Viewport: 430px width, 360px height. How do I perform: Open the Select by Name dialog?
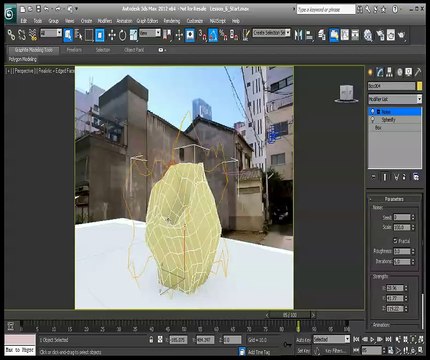click(79, 35)
